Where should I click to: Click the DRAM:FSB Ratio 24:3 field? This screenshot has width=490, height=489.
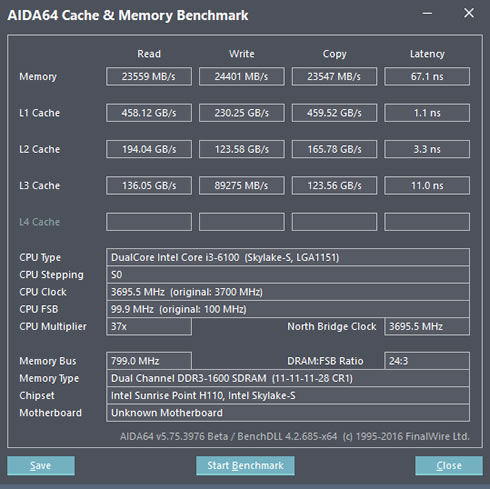[x=427, y=361]
